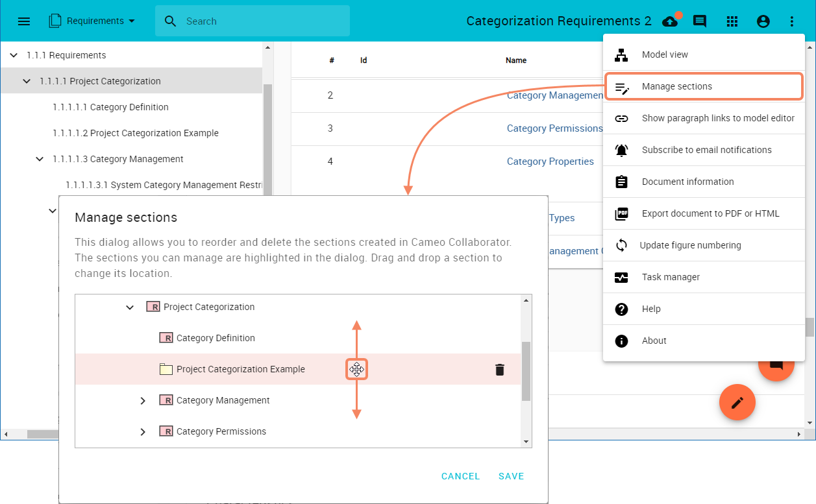Expand Category Management in the dialog

point(143,401)
